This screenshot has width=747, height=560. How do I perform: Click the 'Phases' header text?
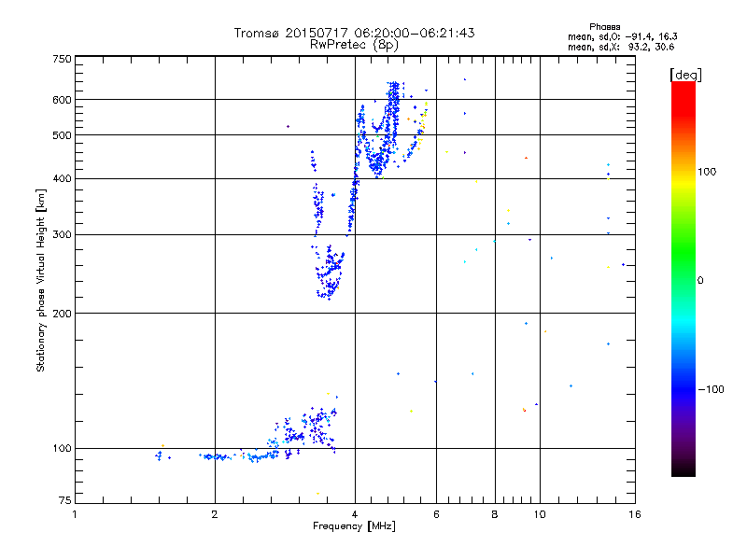coord(604,27)
